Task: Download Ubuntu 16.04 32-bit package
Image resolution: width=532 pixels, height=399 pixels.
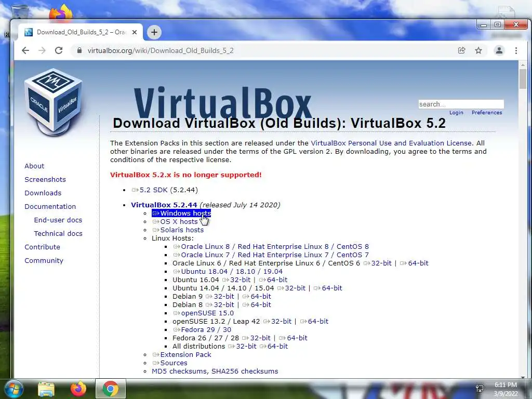Action: click(x=236, y=280)
